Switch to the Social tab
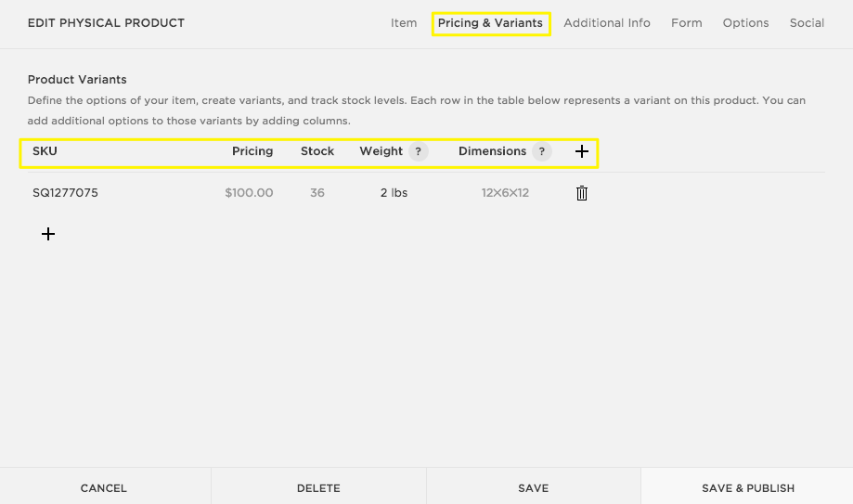 807,23
